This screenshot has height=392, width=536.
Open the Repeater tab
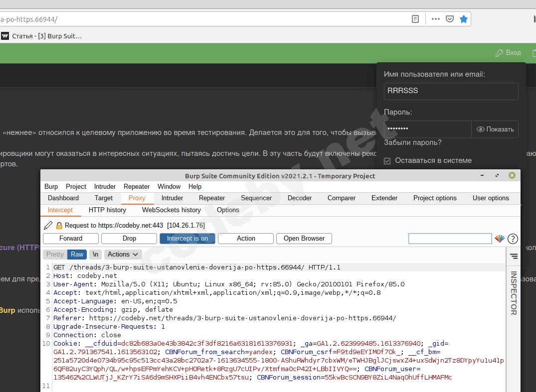tap(212, 198)
